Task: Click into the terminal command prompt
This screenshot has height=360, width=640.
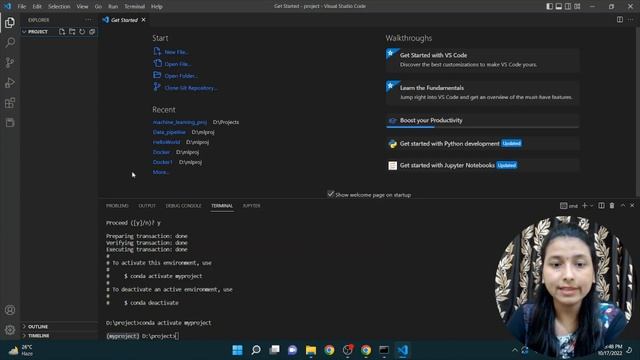Action: 177,336
